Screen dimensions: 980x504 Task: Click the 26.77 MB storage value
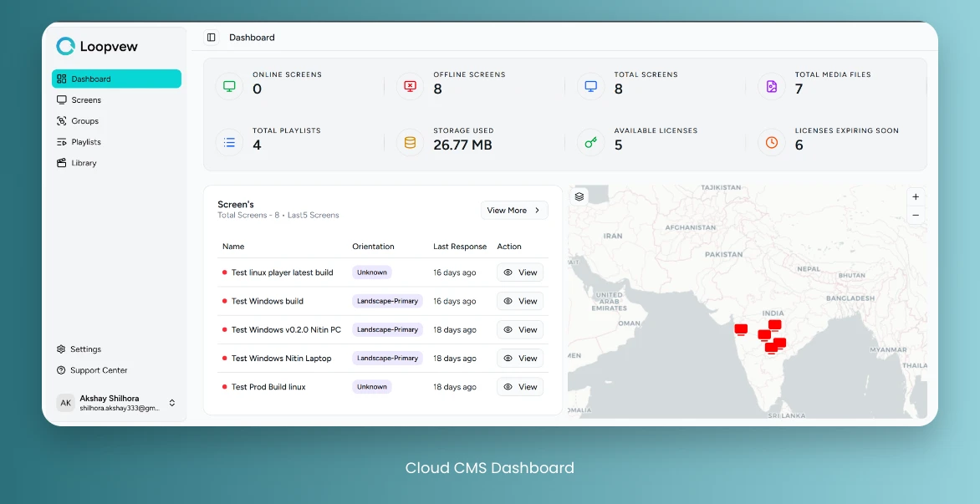[x=462, y=145]
